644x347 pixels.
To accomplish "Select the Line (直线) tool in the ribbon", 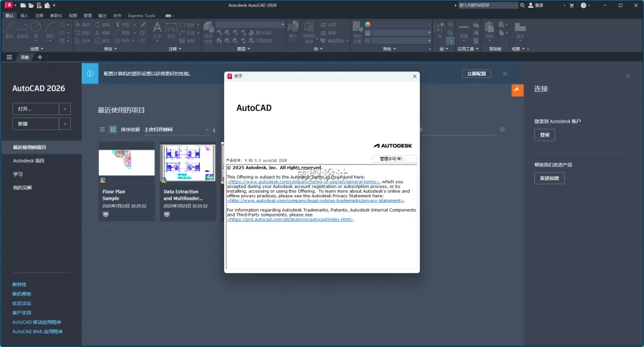I will (x=9, y=30).
